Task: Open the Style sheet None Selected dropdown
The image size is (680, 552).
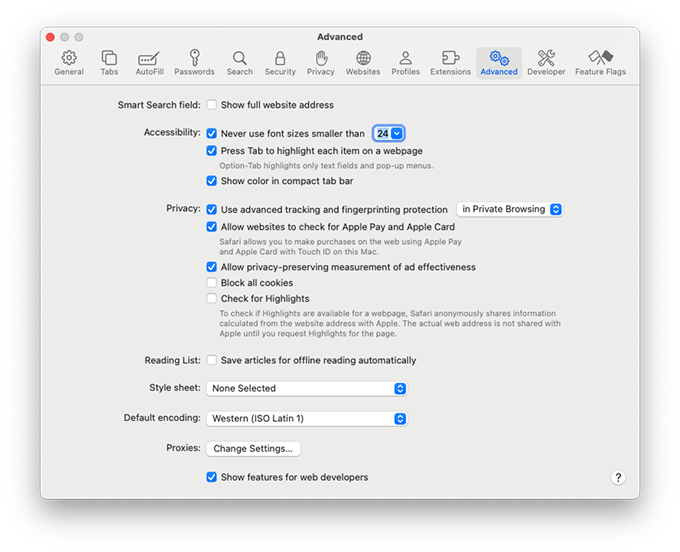Action: click(307, 389)
